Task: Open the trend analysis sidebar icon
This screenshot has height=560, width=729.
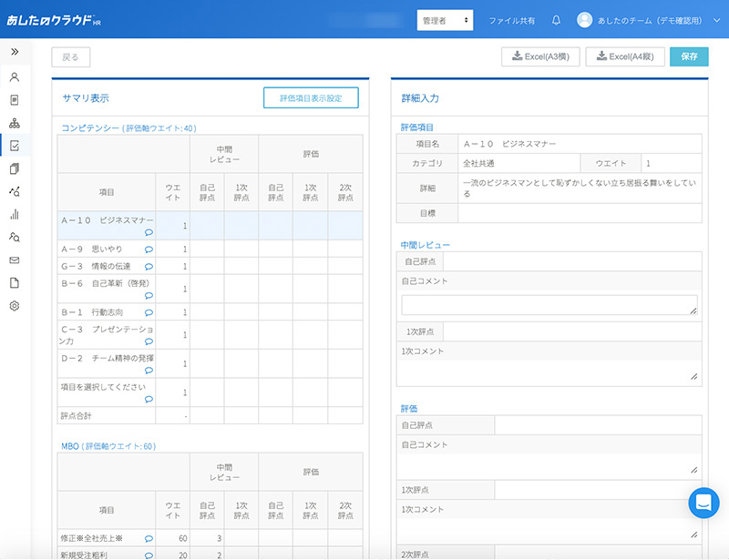Action: tap(15, 191)
